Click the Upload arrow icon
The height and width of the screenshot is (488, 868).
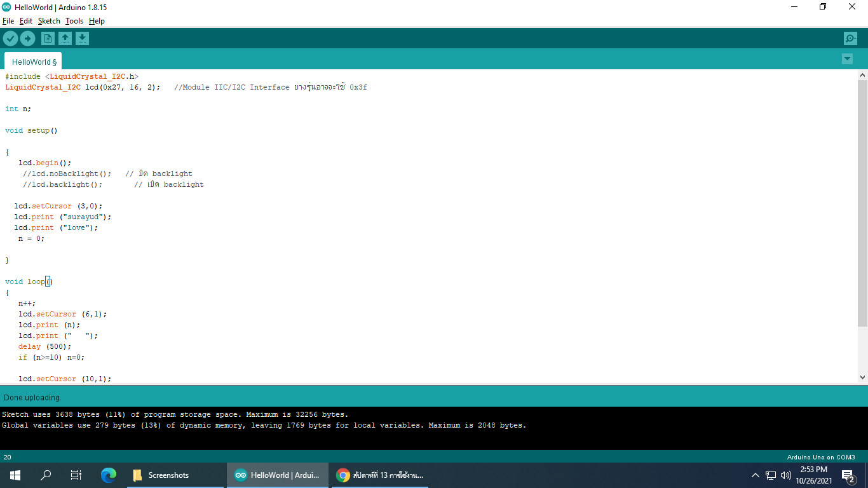(27, 39)
